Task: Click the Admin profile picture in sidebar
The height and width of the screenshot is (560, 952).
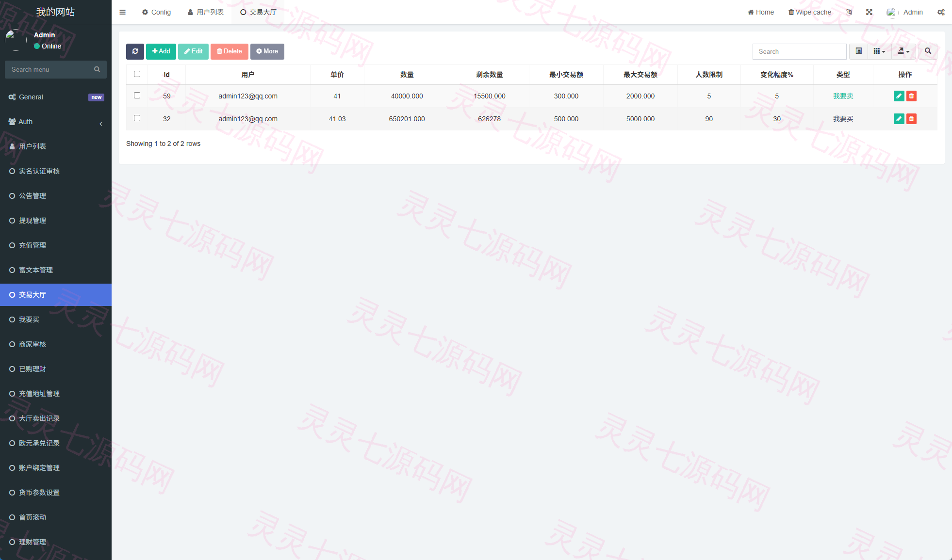Action: click(16, 40)
